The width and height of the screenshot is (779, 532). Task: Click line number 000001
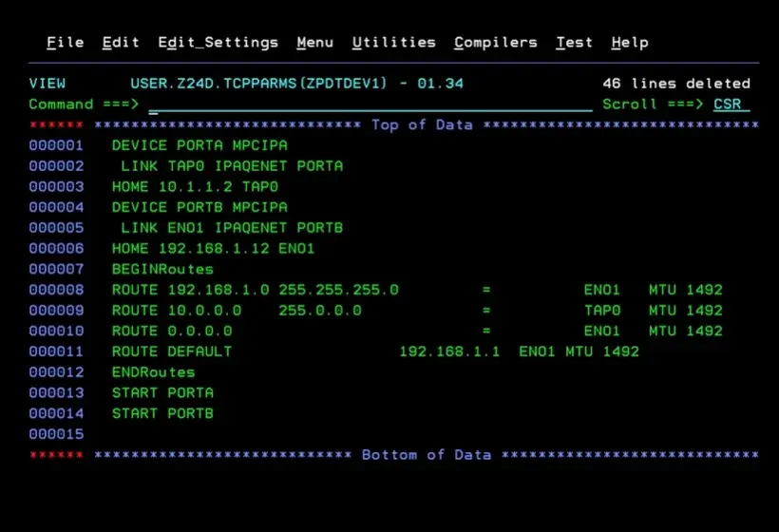(56, 145)
